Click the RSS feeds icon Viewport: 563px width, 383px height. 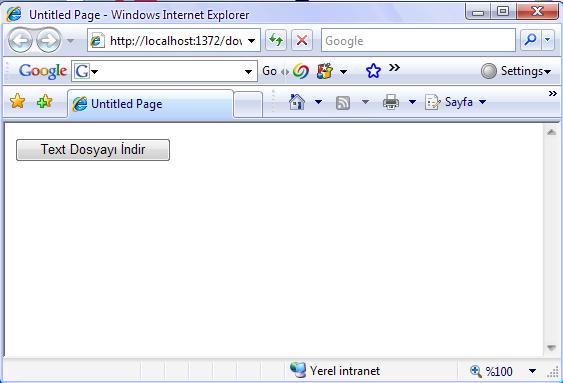[x=343, y=103]
